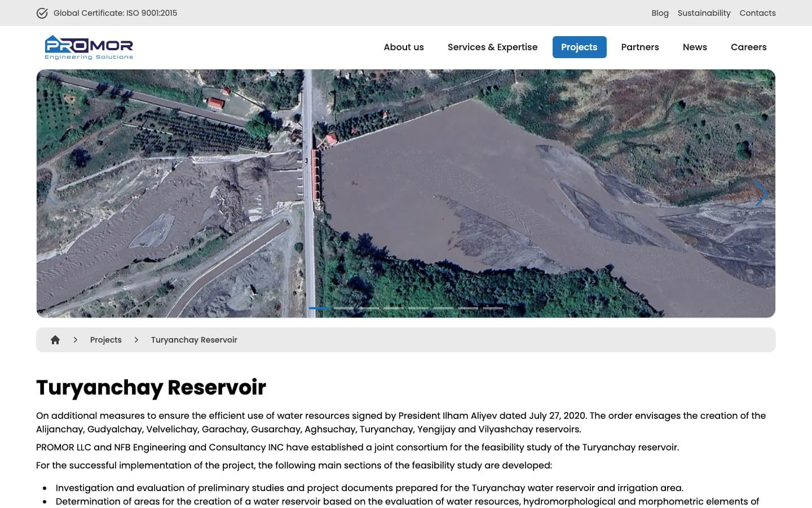Jump to the second carousel slide indicator
812x508 pixels.
click(x=344, y=308)
